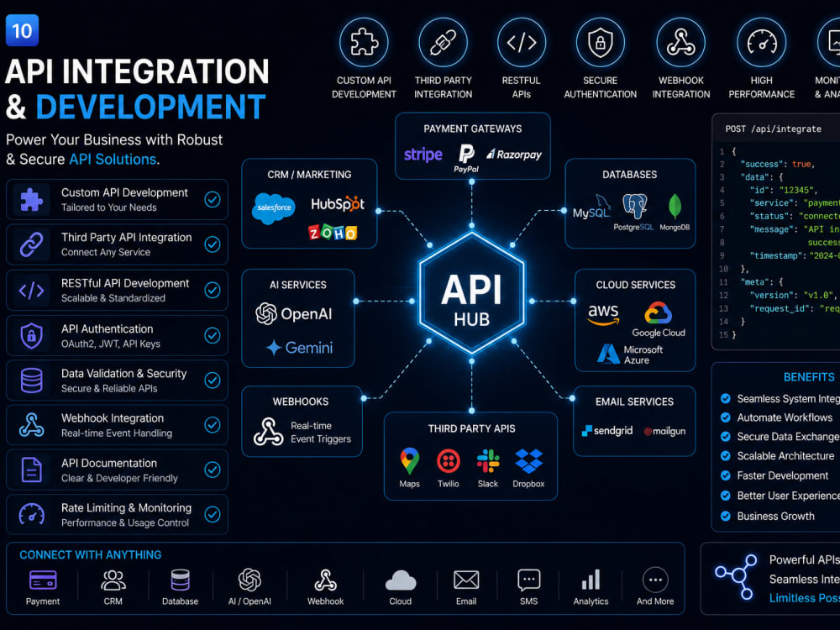This screenshot has width=840, height=630.
Task: Click the 'Business Growth' benefit text
Action: click(x=775, y=516)
